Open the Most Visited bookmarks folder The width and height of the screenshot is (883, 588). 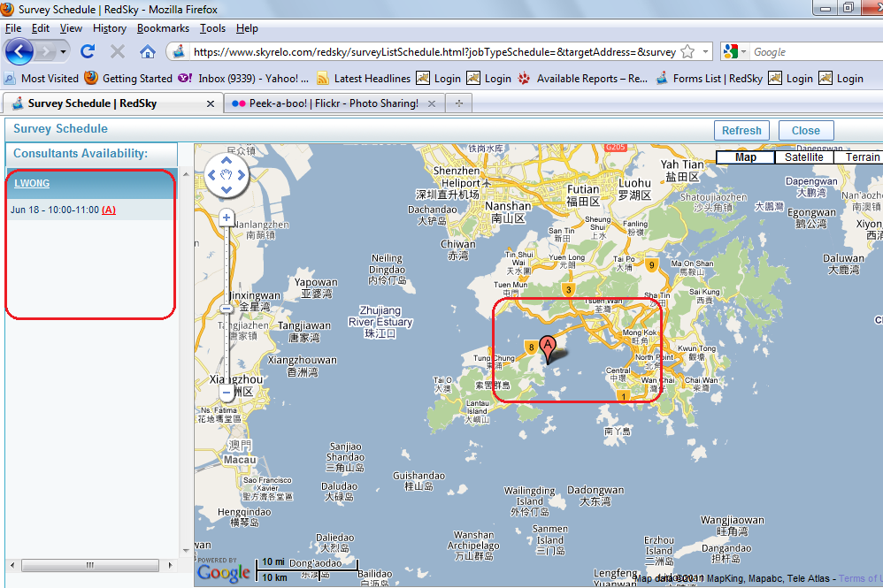click(x=42, y=78)
